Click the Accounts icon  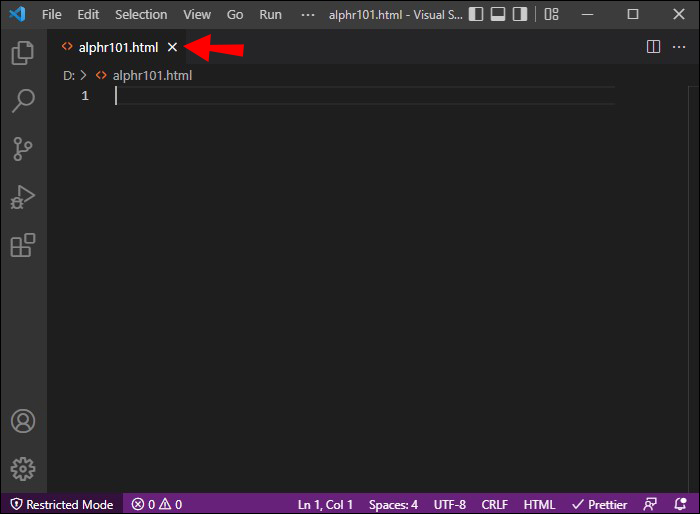coord(22,421)
